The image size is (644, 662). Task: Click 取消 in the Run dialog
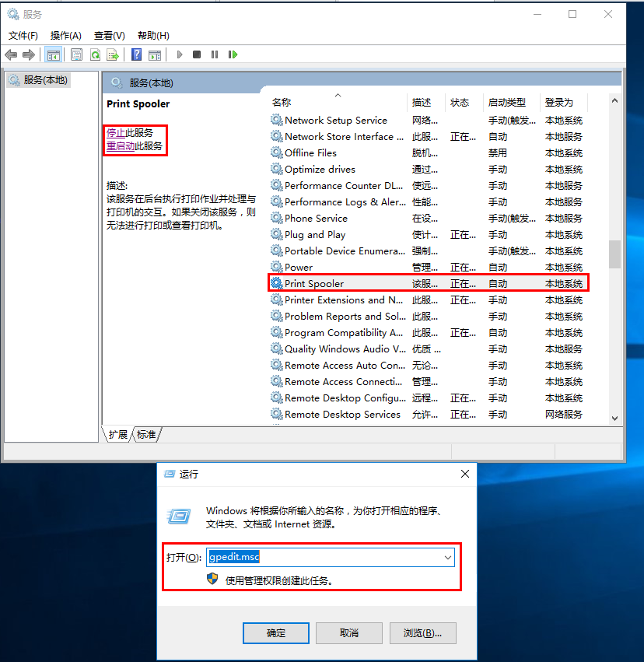pos(349,633)
